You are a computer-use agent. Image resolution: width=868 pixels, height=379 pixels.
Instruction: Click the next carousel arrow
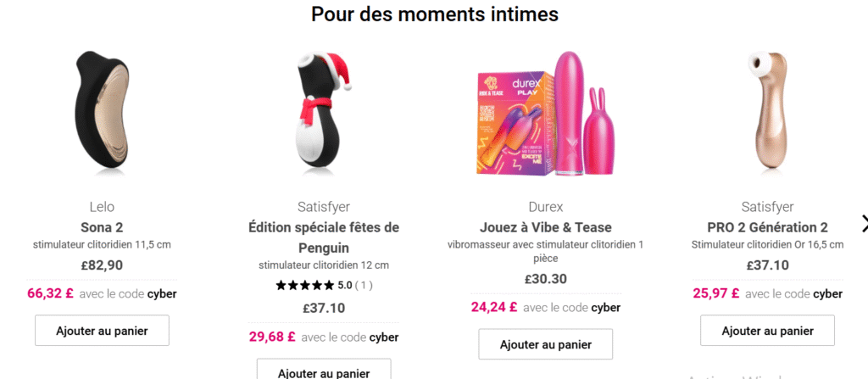(x=864, y=224)
